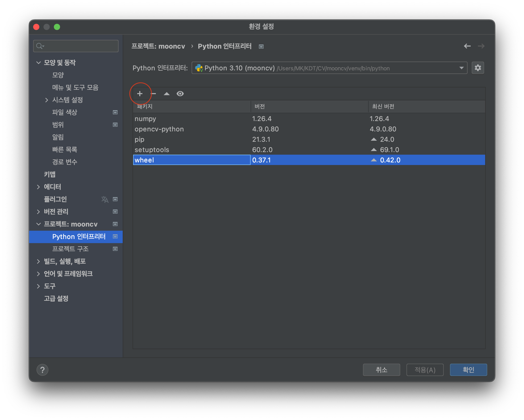Open the Python 인터프리터 dropdown

(x=329, y=68)
